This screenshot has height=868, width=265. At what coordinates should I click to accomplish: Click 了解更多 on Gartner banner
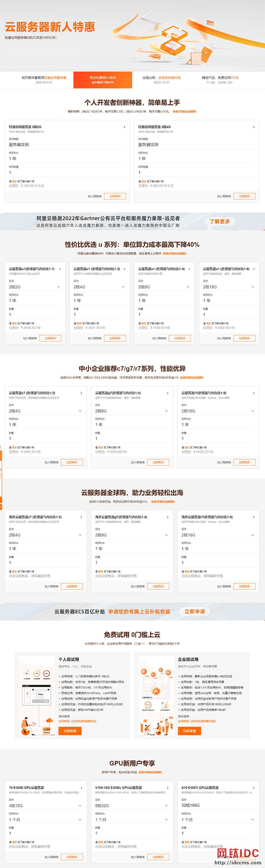[220, 221]
